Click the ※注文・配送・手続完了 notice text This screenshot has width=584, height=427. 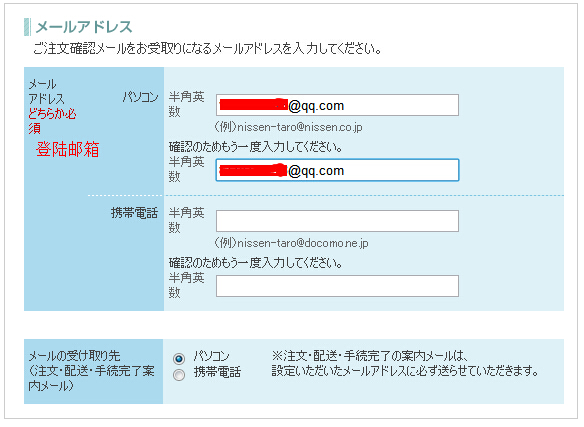[x=405, y=363]
